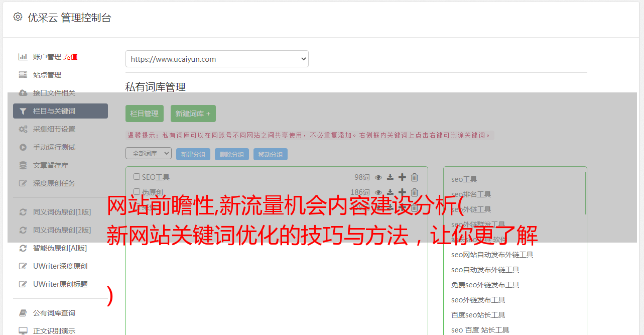Select the keyword seo网站自动发布外链工具

(492, 255)
